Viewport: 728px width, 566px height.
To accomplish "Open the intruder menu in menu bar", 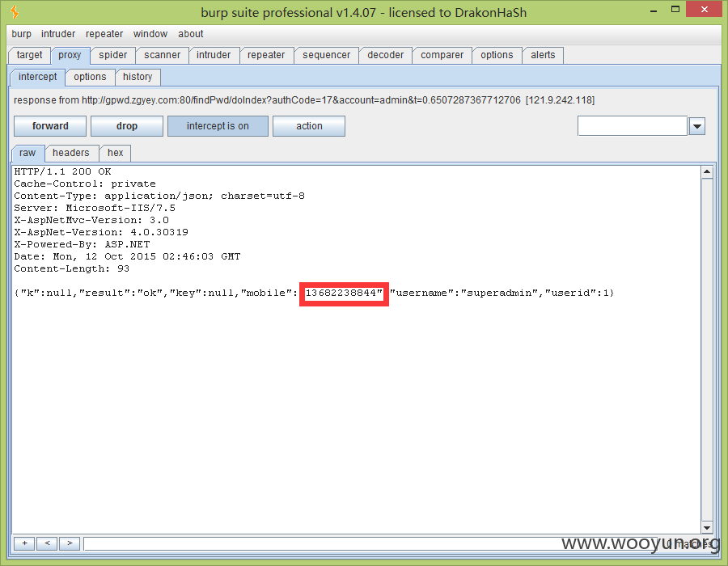I will click(58, 34).
